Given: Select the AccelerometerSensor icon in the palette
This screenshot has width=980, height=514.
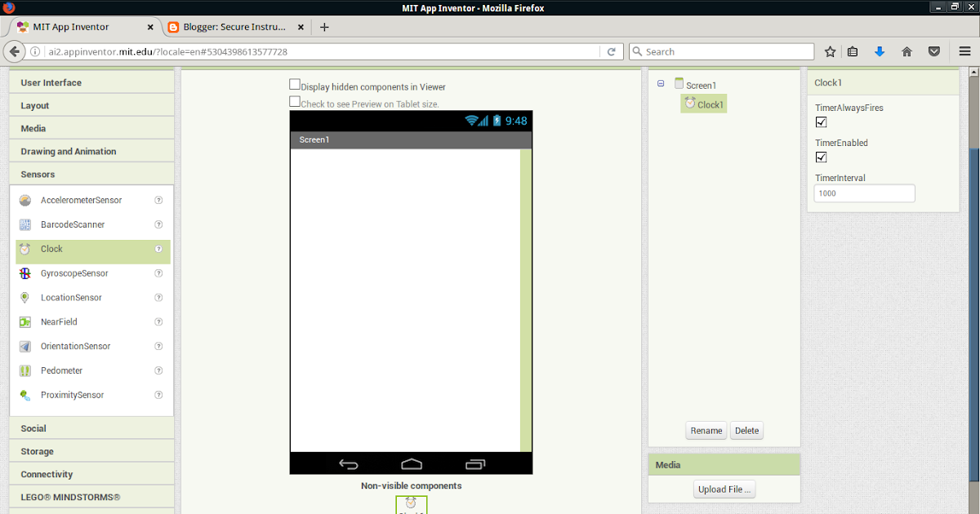Looking at the screenshot, I should click(25, 200).
